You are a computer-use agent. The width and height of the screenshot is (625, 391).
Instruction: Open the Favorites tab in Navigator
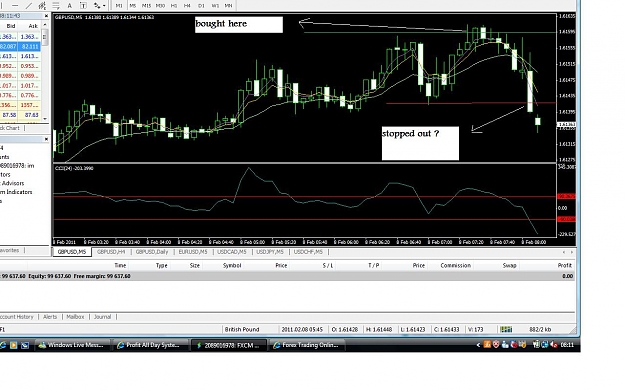pos(10,250)
